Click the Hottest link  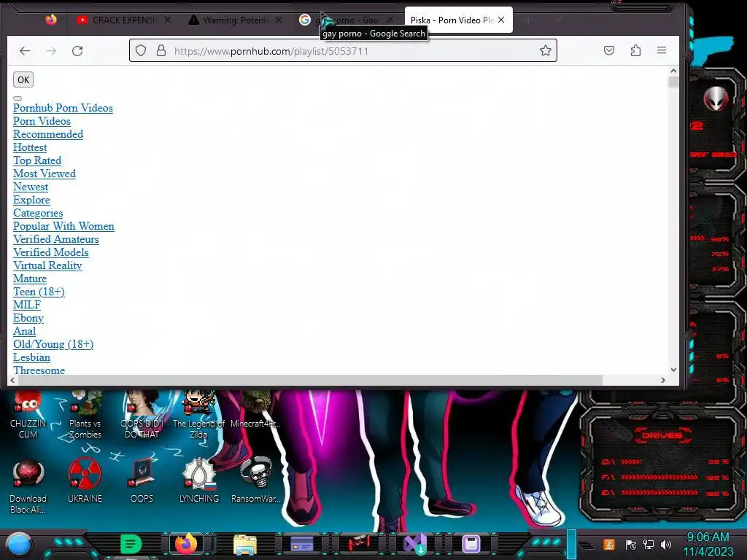[30, 147]
